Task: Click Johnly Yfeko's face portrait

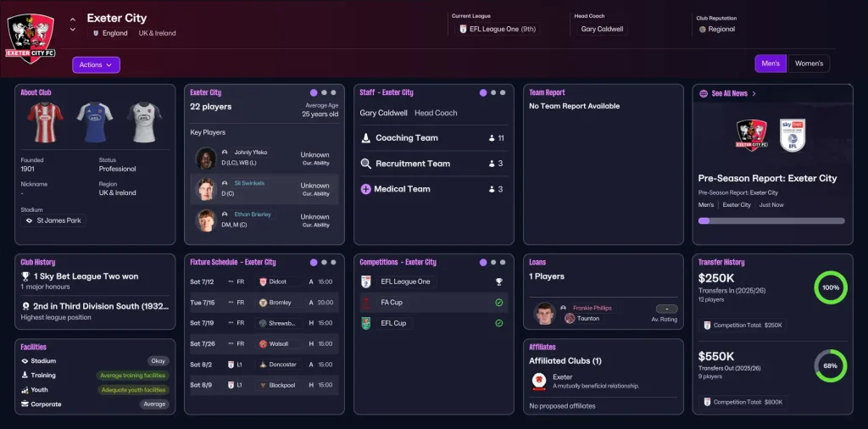Action: tap(206, 159)
